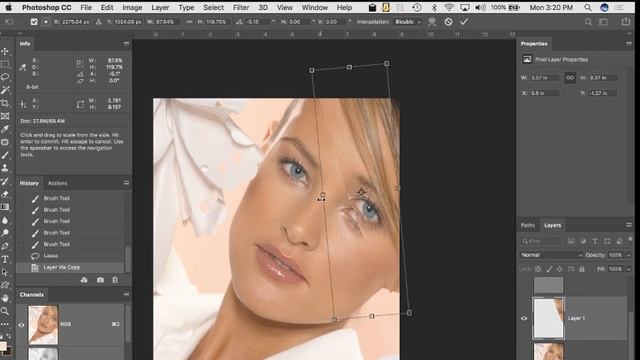Select the Clone Stamp tool

pyautogui.click(x=5, y=168)
